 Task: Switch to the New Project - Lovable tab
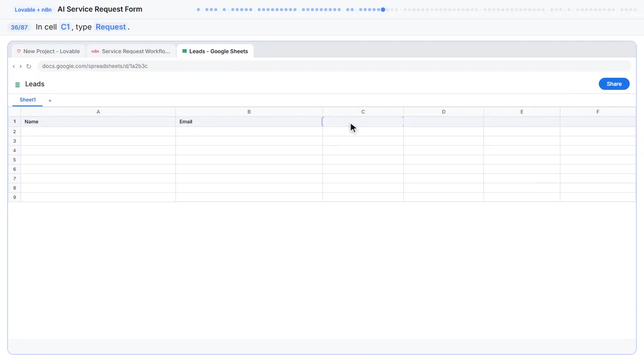(x=48, y=51)
